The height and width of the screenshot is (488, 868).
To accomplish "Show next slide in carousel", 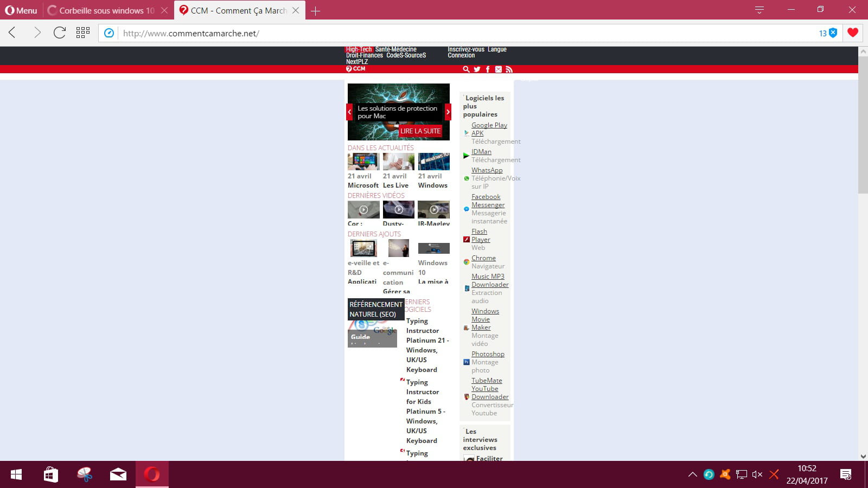I will pos(448,112).
